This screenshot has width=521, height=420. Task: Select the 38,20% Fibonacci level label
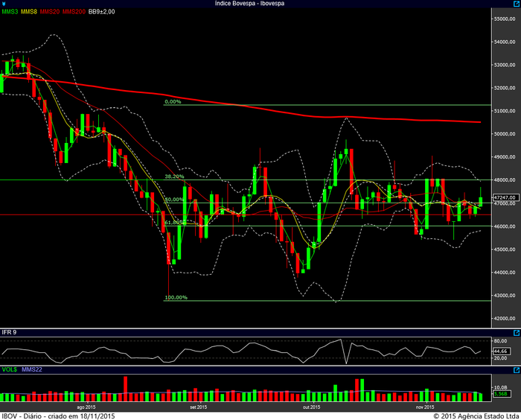tap(174, 176)
